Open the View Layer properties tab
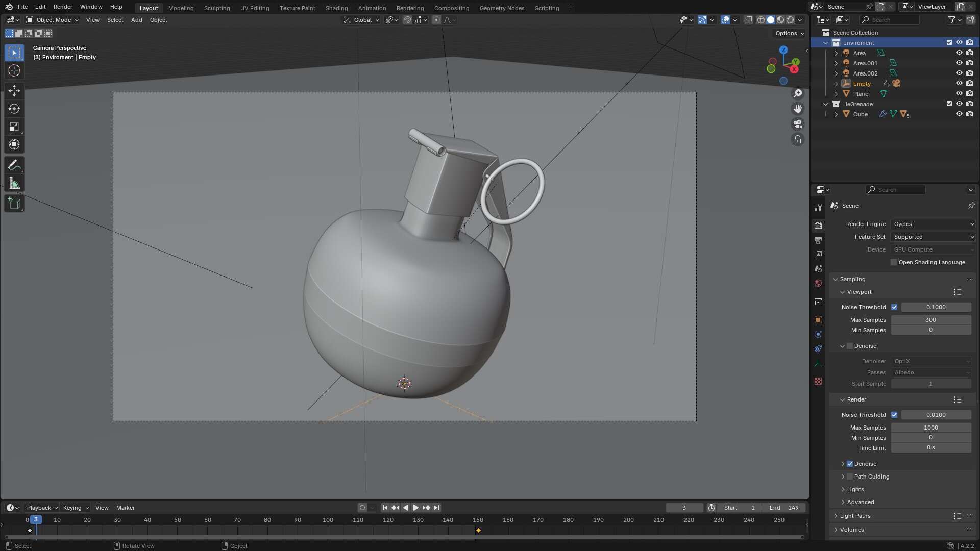The image size is (980, 551). (x=818, y=254)
